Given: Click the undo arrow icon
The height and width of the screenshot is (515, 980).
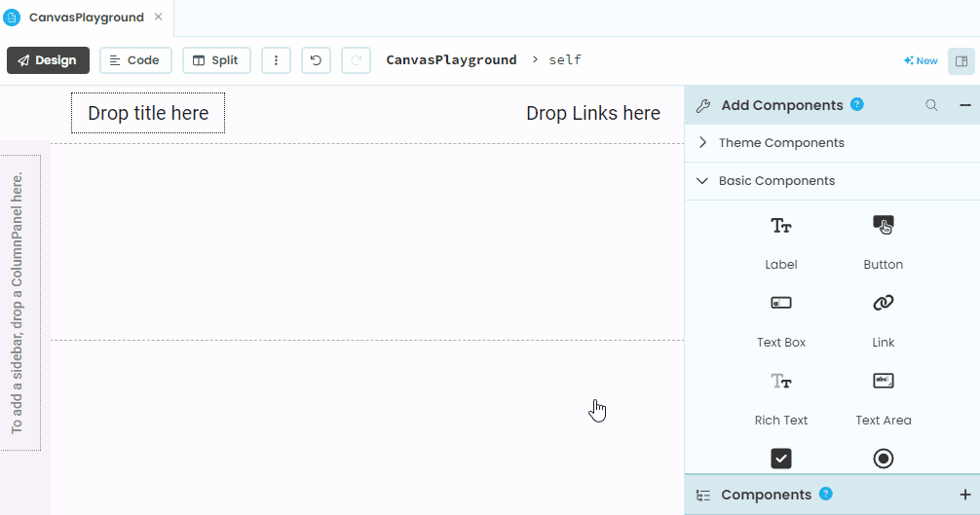Looking at the screenshot, I should 316,60.
